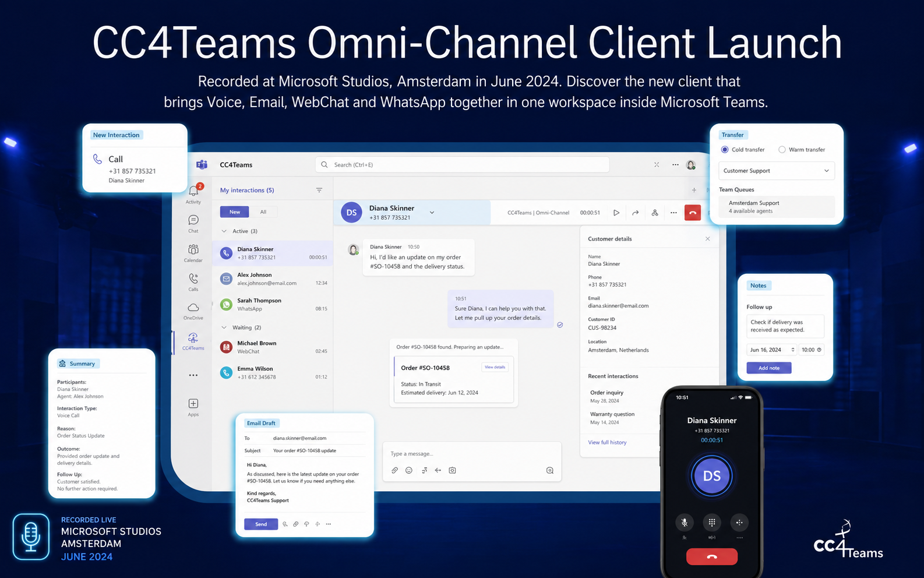Click the Add note button
This screenshot has width=924, height=578.
tap(769, 368)
